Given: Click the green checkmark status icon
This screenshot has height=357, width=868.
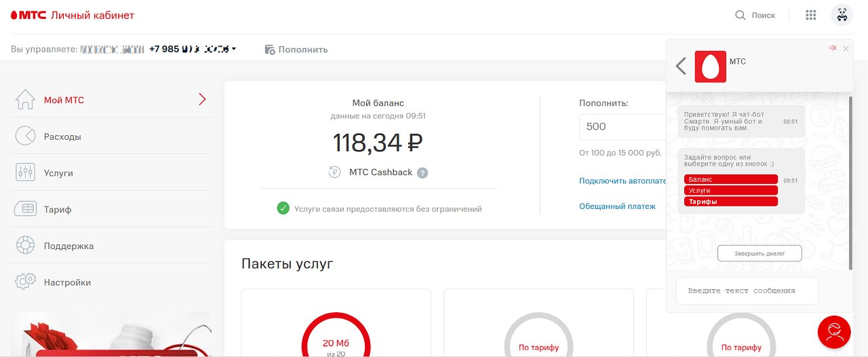Looking at the screenshot, I should pyautogui.click(x=283, y=208).
